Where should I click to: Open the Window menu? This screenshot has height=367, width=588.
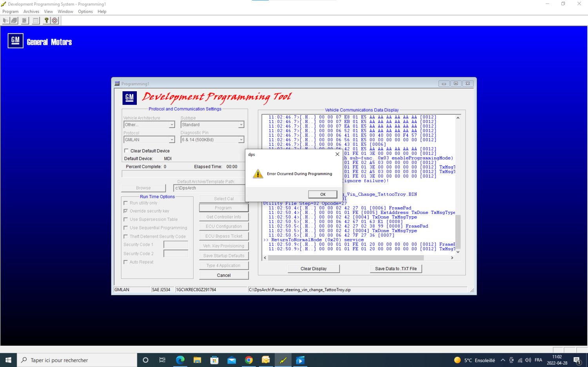(x=65, y=11)
